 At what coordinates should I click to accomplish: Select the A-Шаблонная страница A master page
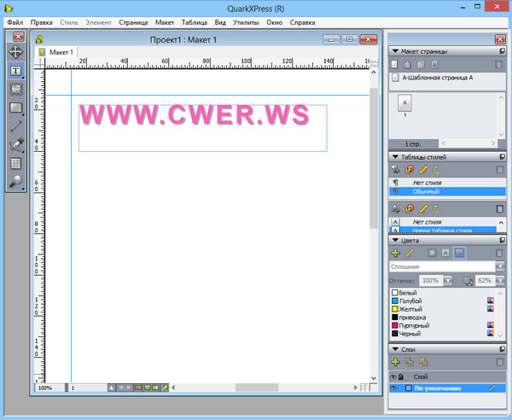tap(435, 78)
